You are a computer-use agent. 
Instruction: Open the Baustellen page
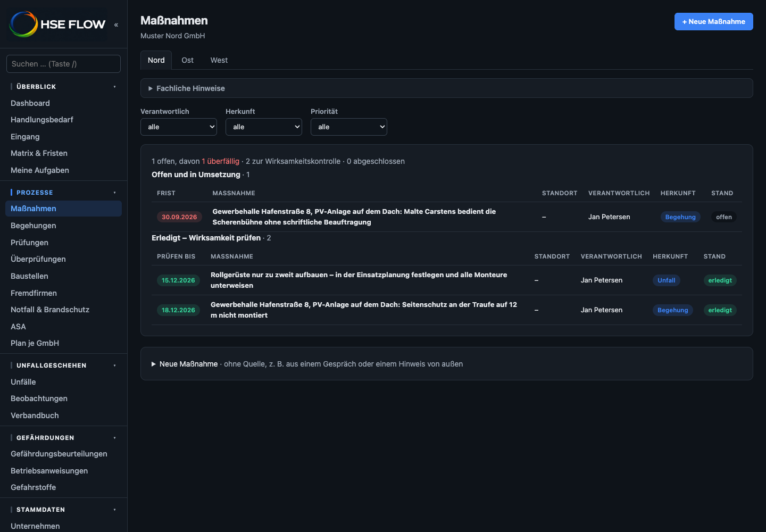point(63,276)
